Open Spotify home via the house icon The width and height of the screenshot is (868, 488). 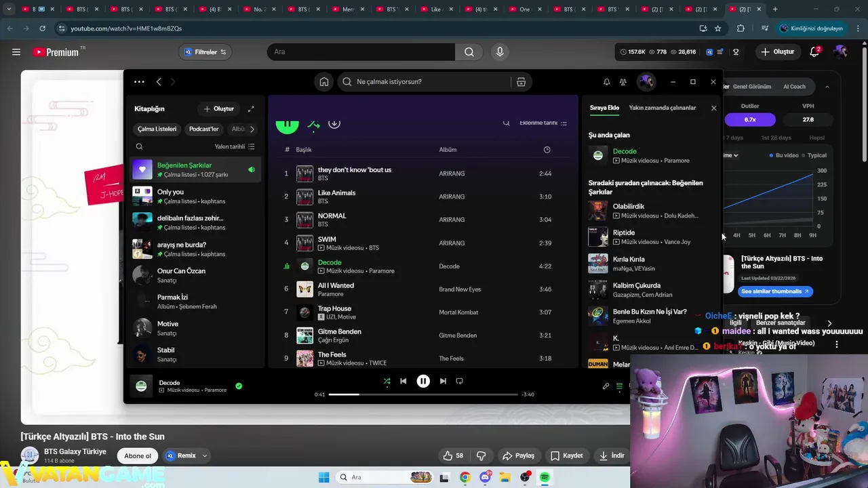pos(324,82)
